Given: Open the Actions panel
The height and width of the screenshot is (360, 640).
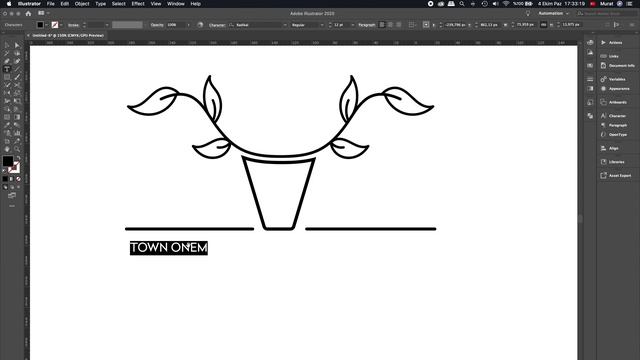Looking at the screenshot, I should tap(616, 42).
